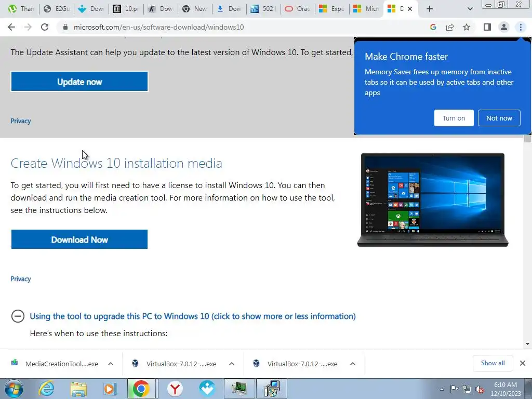
Task: Switch to the Micr tab
Action: [366, 9]
